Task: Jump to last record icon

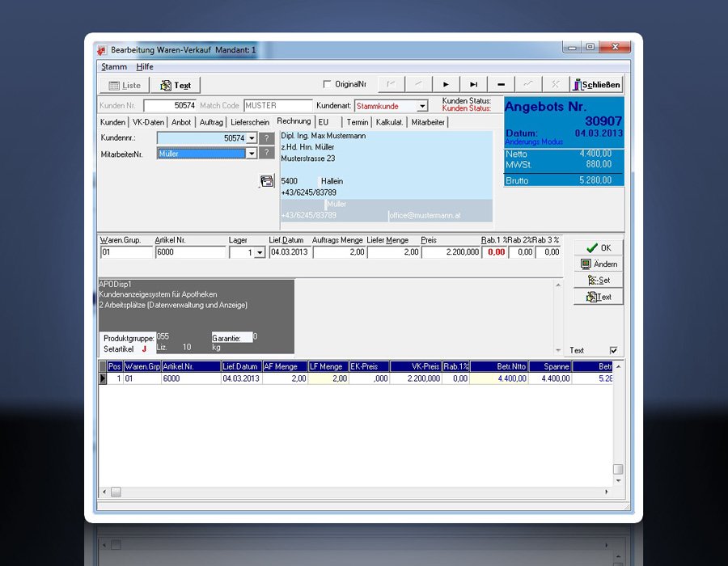Action: click(473, 84)
